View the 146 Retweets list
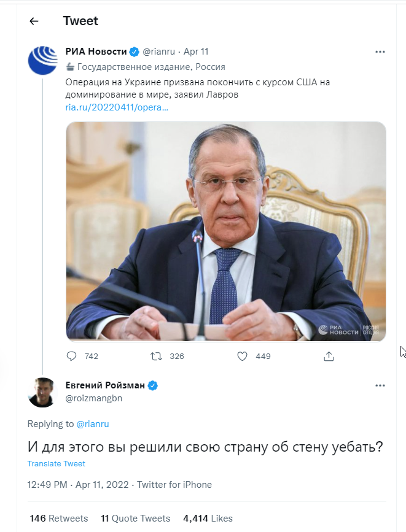This screenshot has height=532, width=406. 59,519
